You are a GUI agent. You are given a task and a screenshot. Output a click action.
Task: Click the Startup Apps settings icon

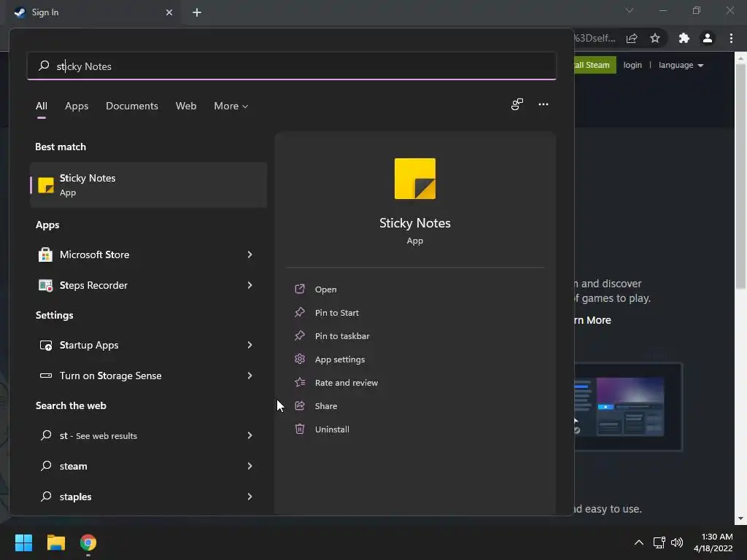46,345
